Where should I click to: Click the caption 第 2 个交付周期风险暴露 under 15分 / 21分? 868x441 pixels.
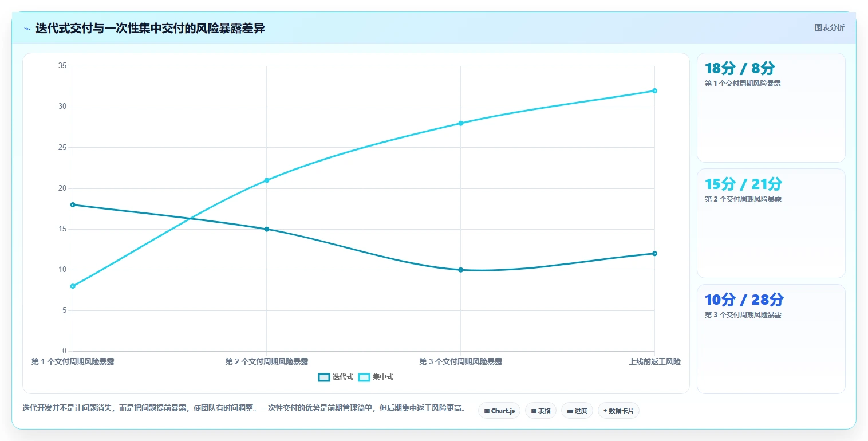tap(743, 199)
